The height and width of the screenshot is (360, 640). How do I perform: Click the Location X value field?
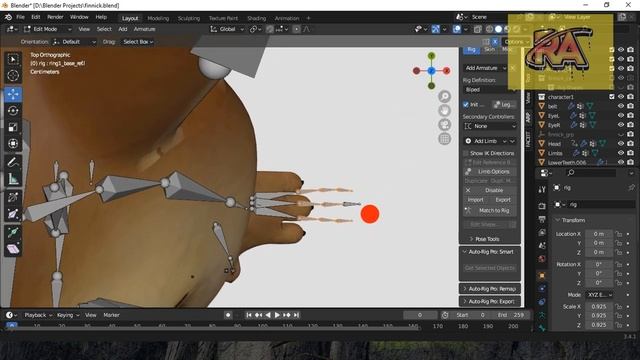click(x=599, y=234)
